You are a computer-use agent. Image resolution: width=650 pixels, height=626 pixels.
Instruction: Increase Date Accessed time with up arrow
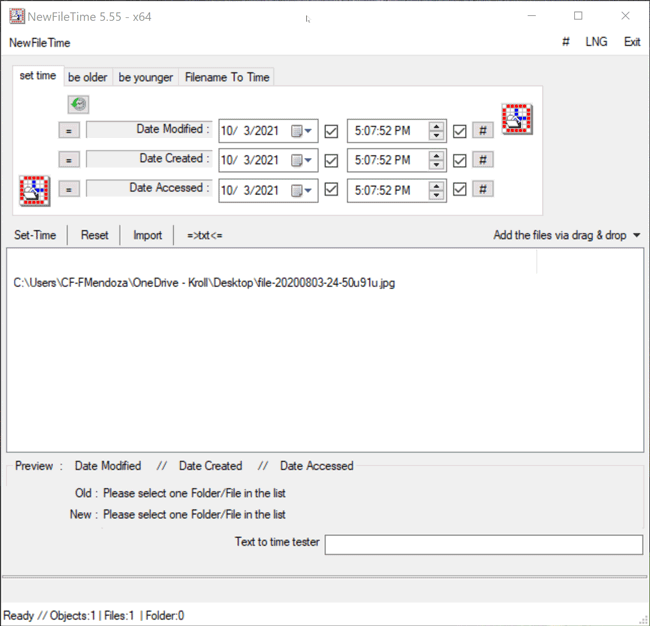pos(436,186)
